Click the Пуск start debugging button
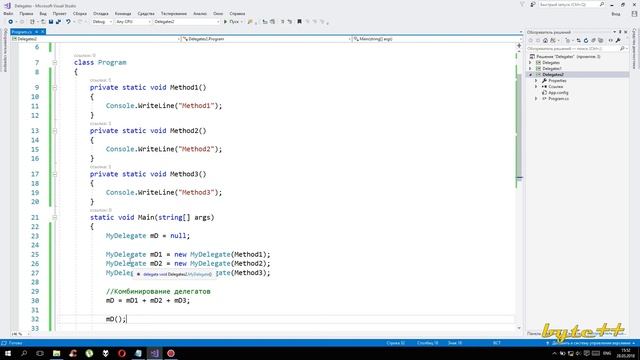 click(232, 22)
